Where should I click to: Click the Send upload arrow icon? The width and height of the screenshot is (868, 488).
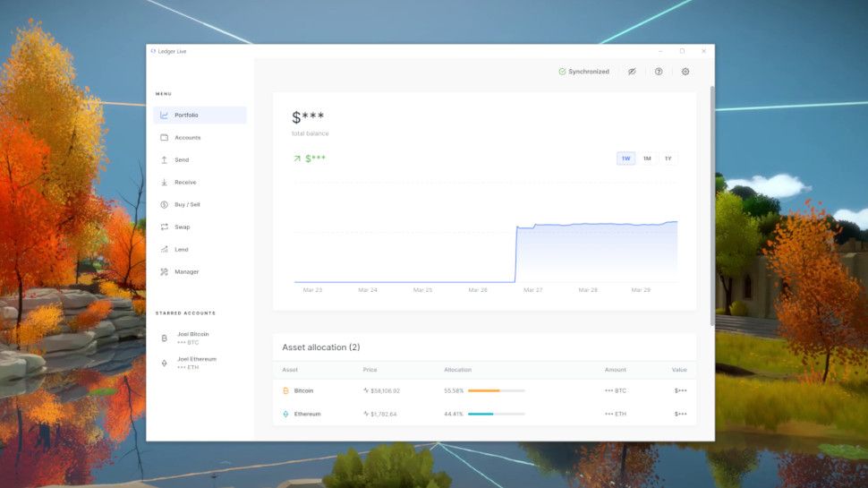click(164, 159)
